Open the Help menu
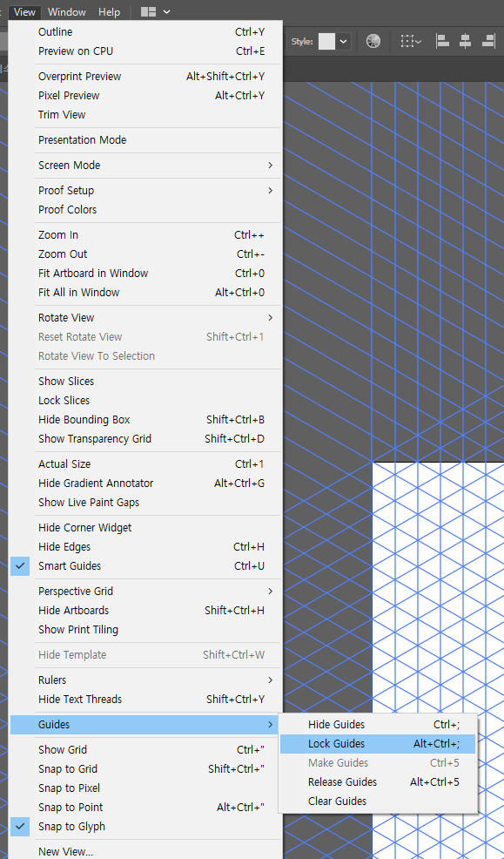The image size is (504, 859). coord(109,11)
